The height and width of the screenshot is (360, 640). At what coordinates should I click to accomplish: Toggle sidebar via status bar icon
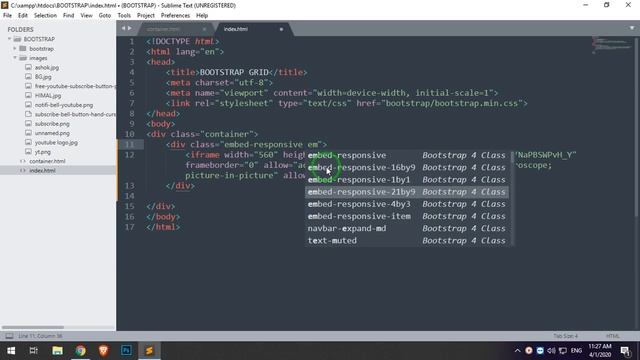click(x=9, y=336)
